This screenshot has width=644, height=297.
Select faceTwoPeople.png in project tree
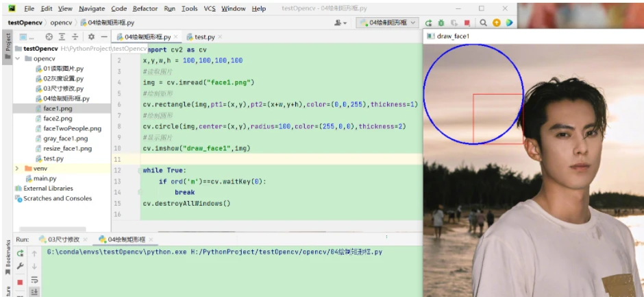(69, 128)
